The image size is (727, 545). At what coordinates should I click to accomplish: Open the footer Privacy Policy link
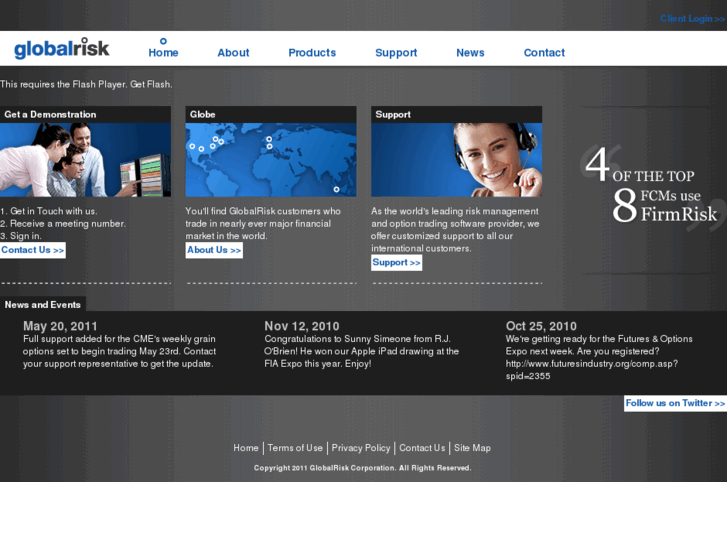pos(361,448)
